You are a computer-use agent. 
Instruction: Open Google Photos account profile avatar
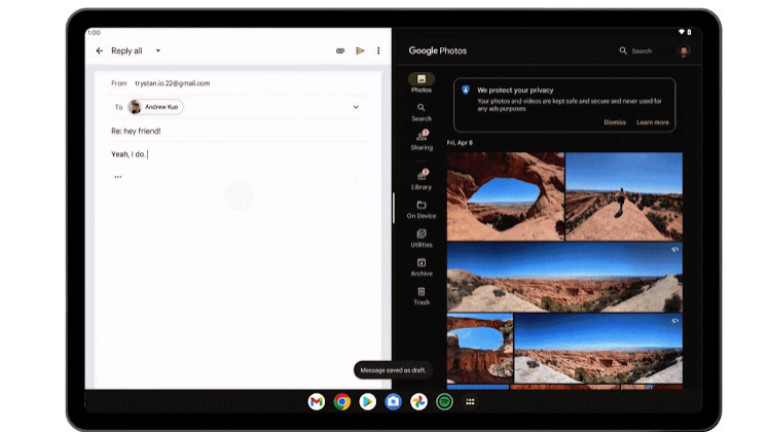tap(684, 51)
